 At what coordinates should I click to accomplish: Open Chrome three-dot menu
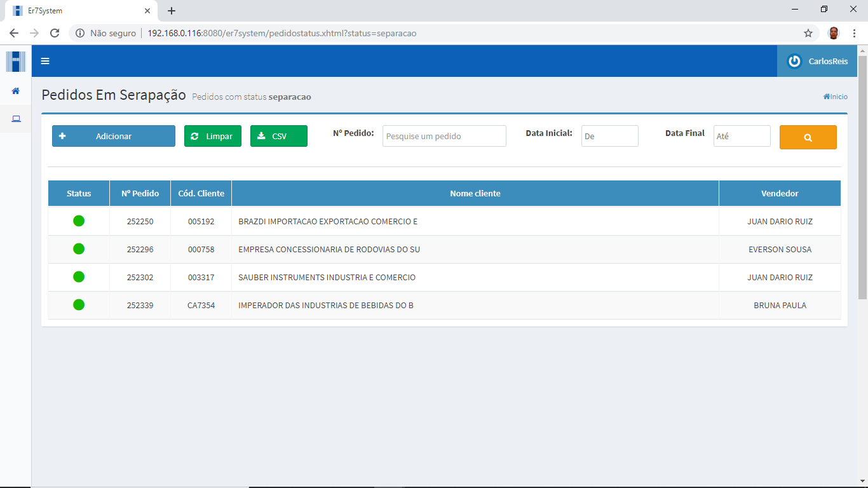point(855,33)
